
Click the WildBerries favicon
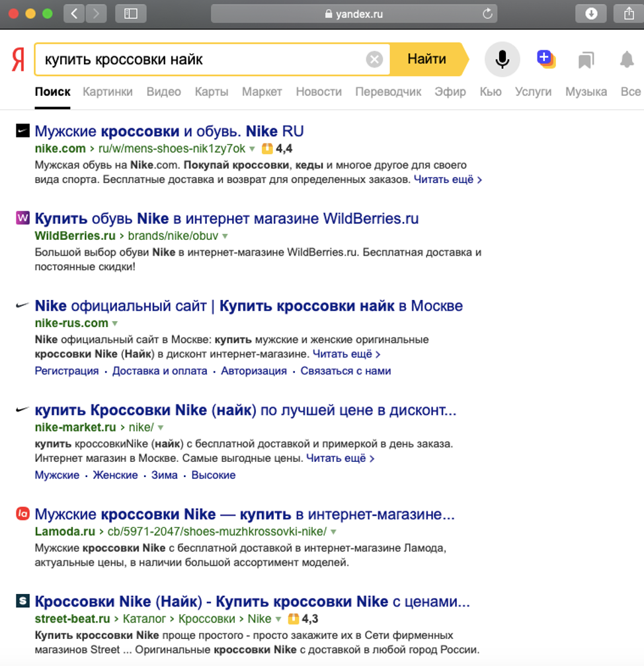point(22,218)
